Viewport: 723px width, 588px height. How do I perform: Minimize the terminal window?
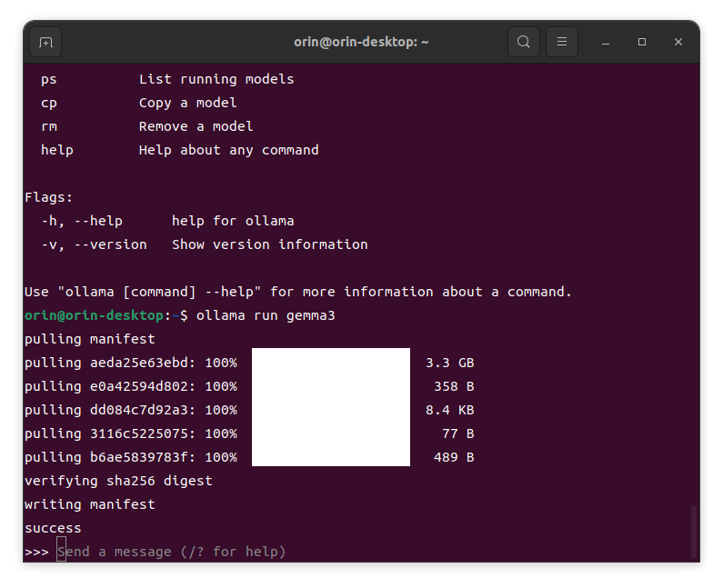[606, 43]
